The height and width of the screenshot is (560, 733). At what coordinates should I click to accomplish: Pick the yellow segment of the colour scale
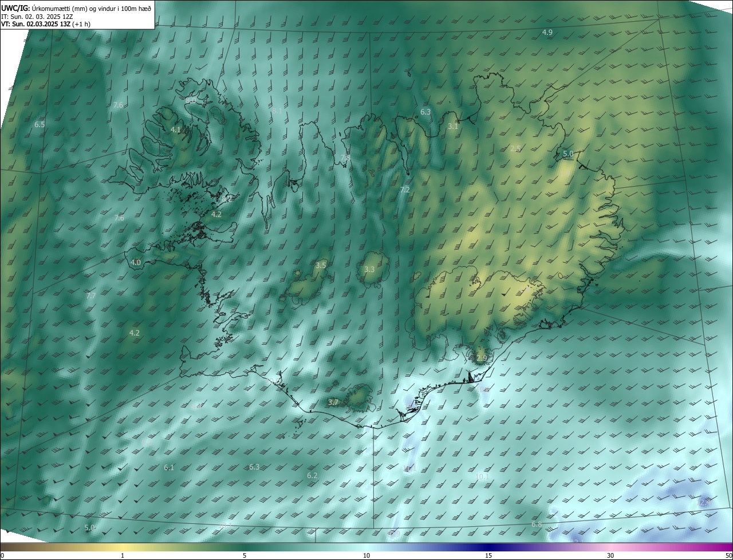pyautogui.click(x=123, y=547)
